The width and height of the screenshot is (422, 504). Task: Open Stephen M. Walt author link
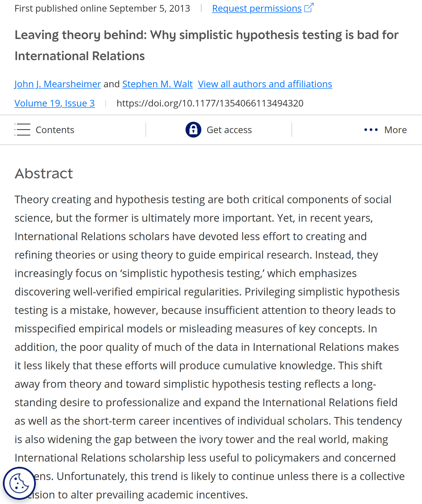coord(157,84)
